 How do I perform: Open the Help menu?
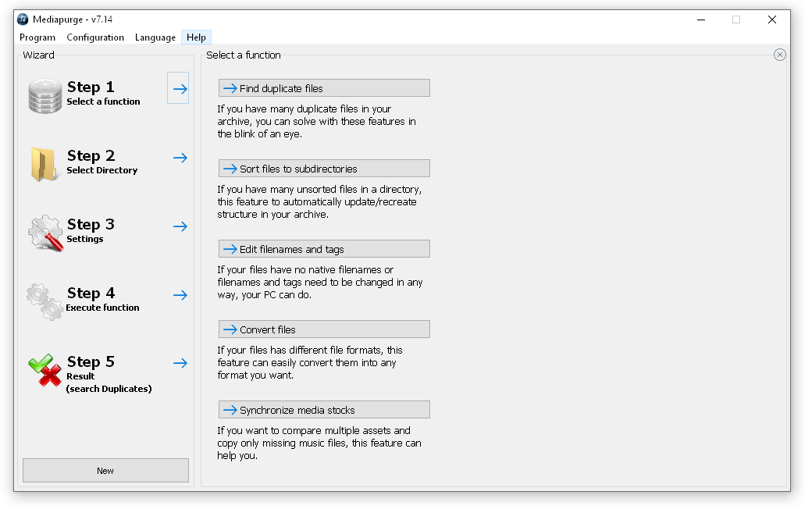(x=196, y=37)
